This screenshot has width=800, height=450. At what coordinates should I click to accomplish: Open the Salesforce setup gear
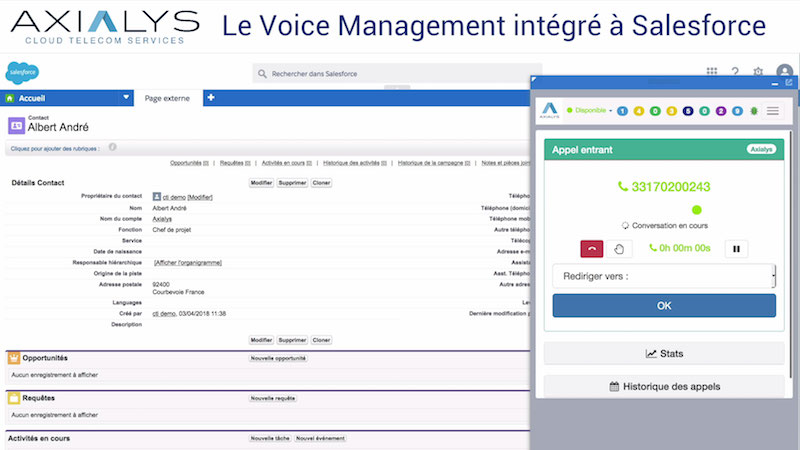point(758,71)
